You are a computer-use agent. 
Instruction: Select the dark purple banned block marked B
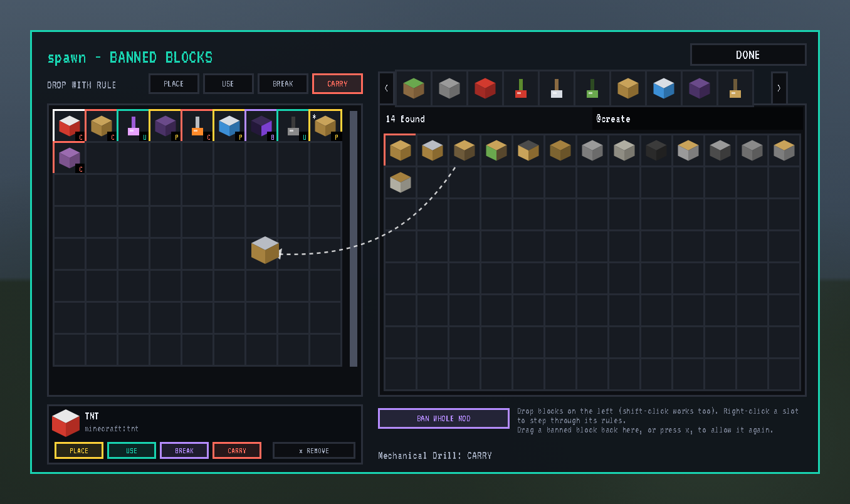[261, 125]
